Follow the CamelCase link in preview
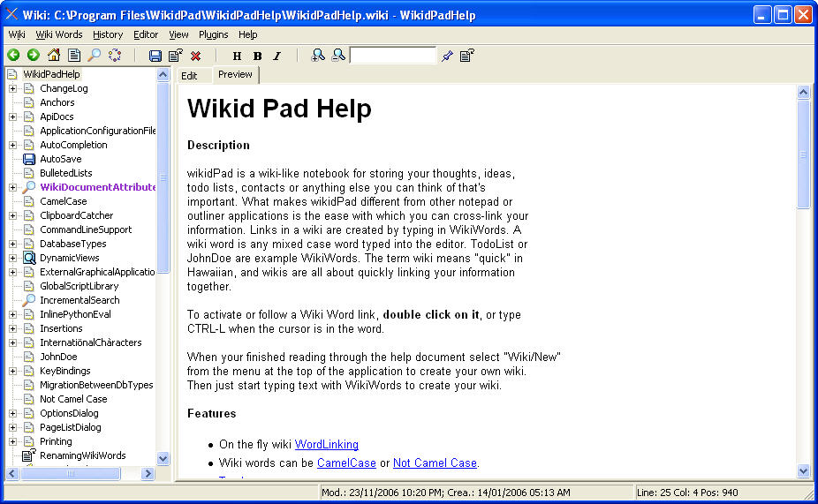This screenshot has width=818, height=504. [x=346, y=463]
